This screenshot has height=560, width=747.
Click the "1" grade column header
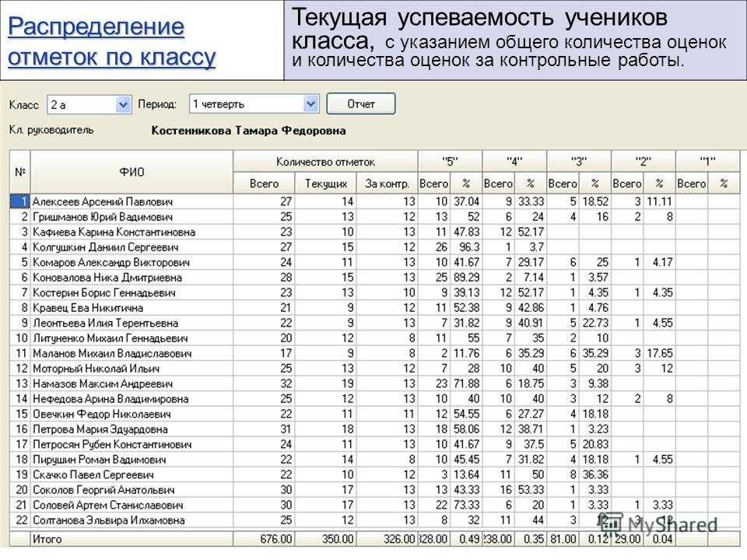tap(707, 162)
